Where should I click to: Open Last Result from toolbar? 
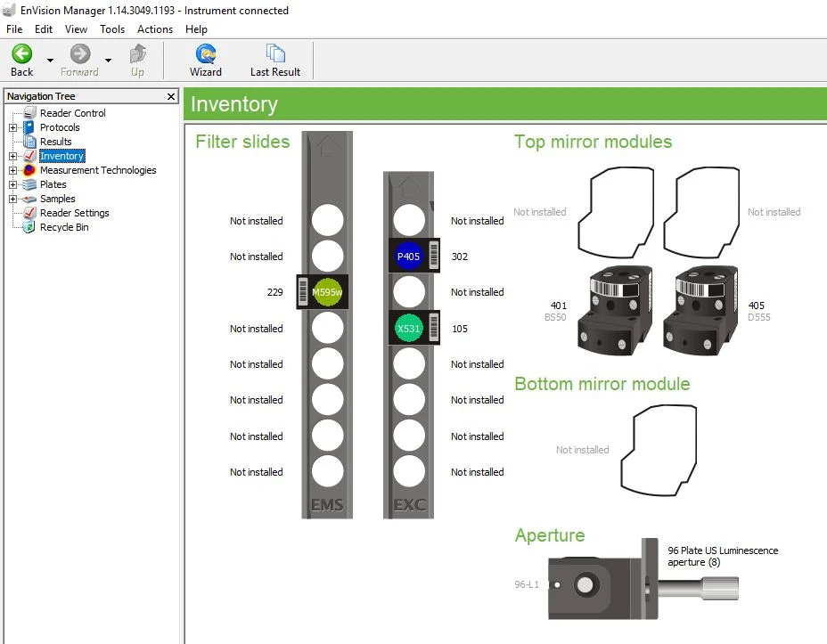(x=274, y=54)
